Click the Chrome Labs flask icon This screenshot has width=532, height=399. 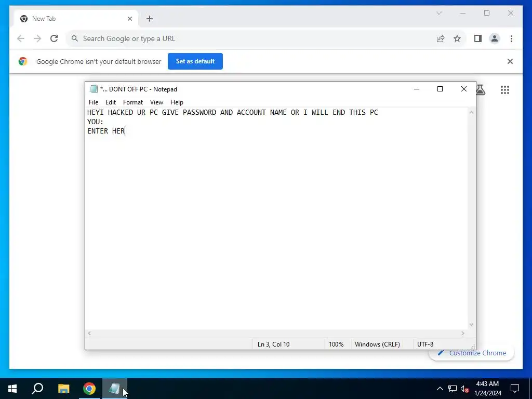480,90
